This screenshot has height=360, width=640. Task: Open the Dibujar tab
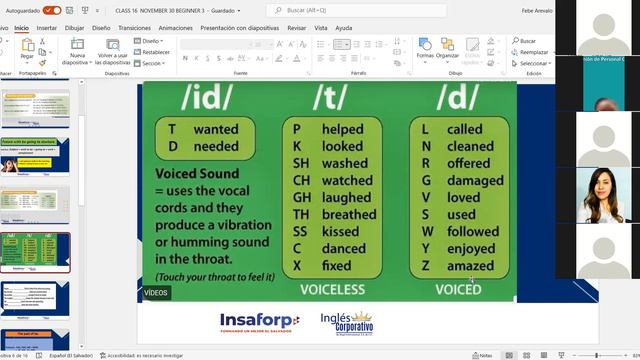pos(74,28)
